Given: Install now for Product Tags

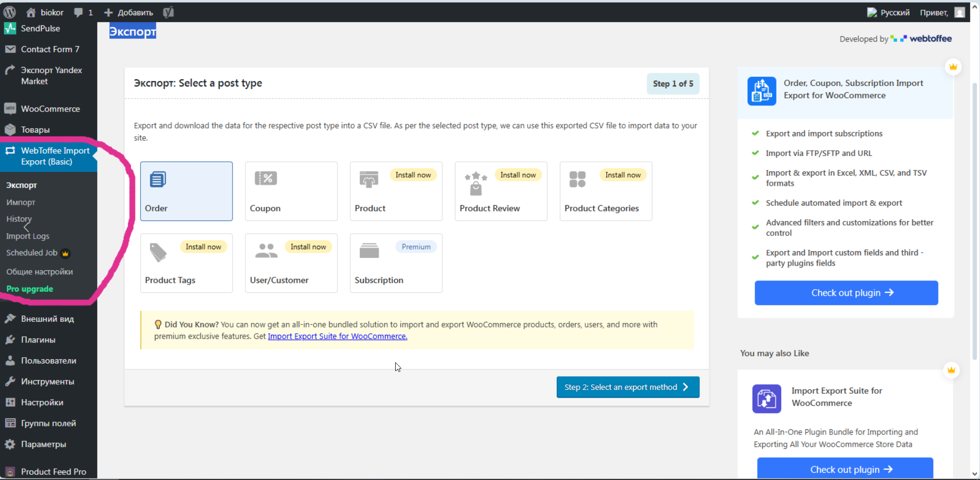Looking at the screenshot, I should pyautogui.click(x=203, y=247).
